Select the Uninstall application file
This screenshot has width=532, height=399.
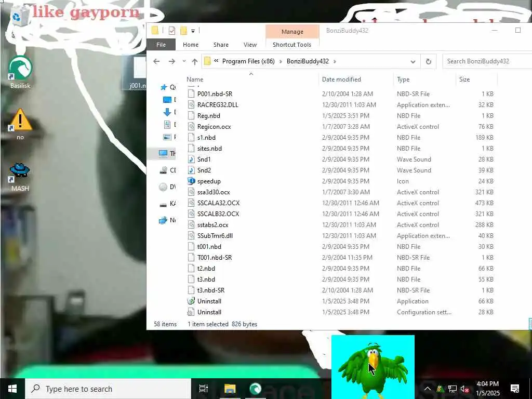click(209, 301)
